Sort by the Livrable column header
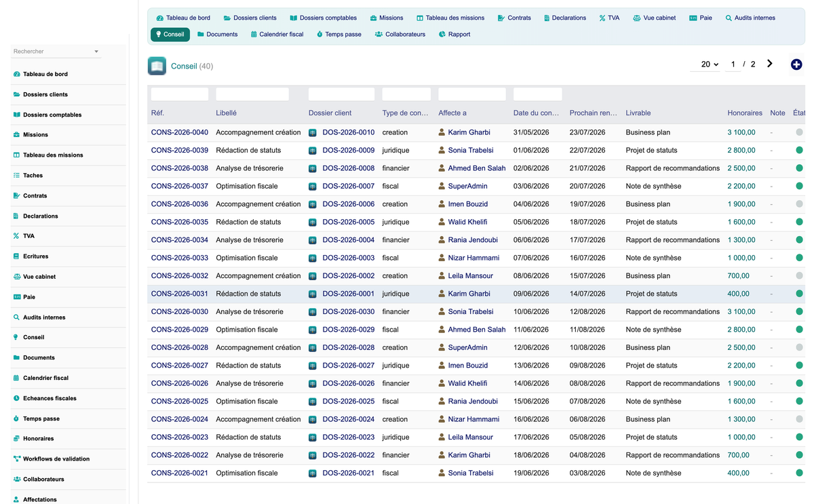 638,113
